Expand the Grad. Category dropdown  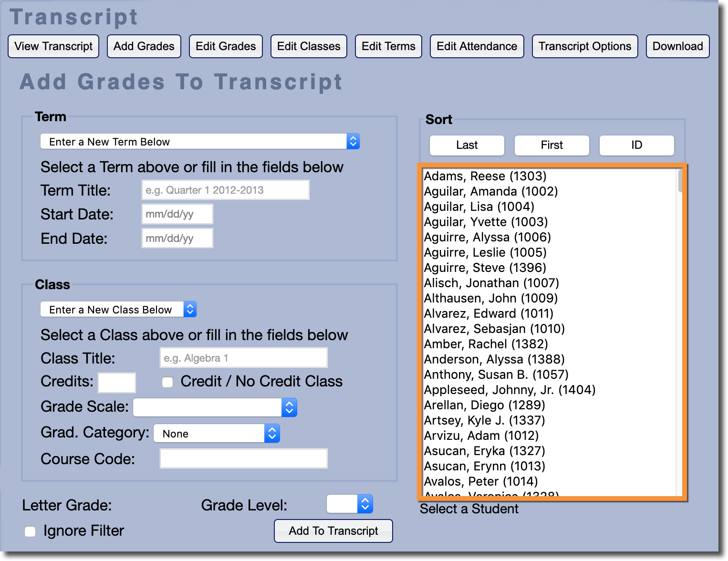(x=217, y=434)
